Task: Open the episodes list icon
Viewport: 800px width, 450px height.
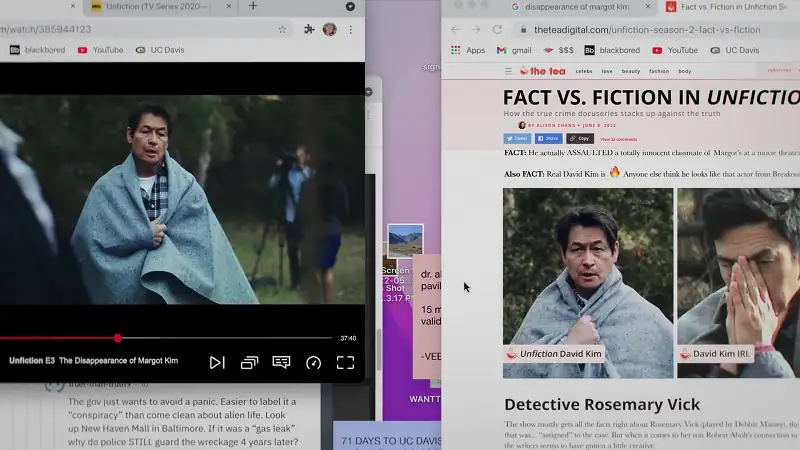Action: pos(249,362)
